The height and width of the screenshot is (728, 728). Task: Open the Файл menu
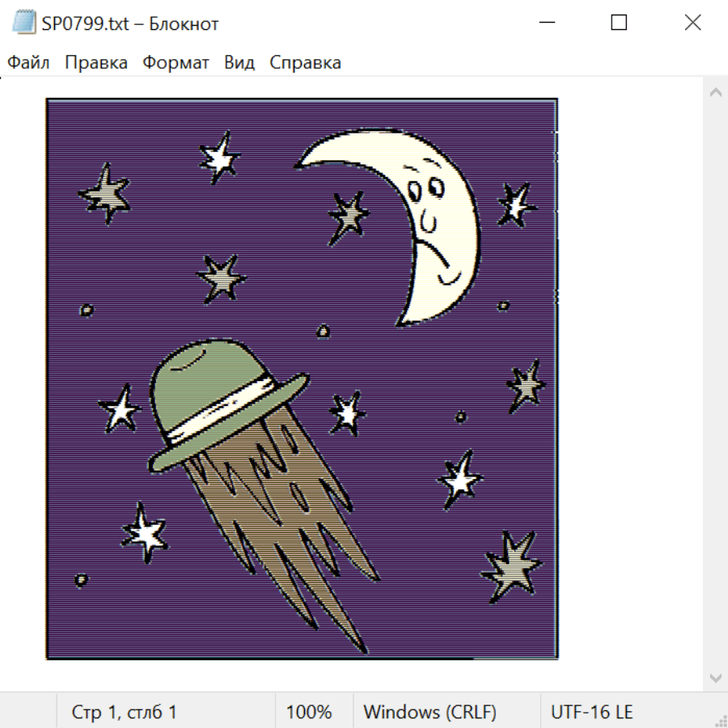click(28, 63)
